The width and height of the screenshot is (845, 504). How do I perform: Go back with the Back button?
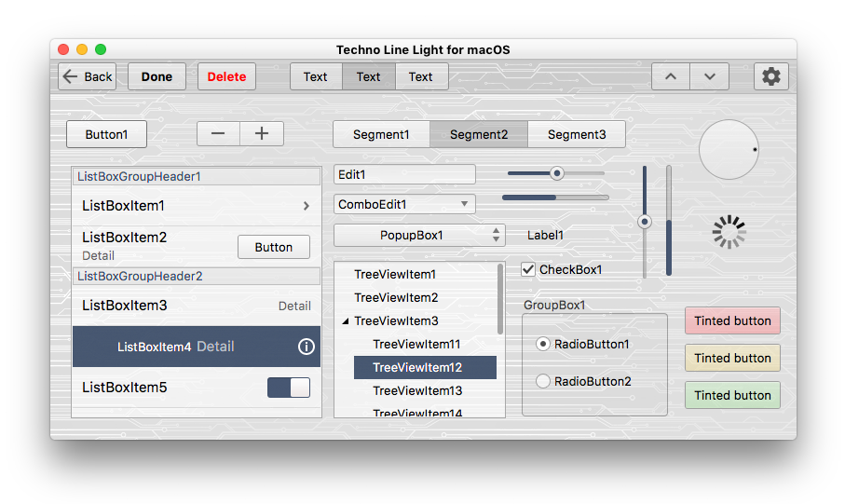[88, 76]
